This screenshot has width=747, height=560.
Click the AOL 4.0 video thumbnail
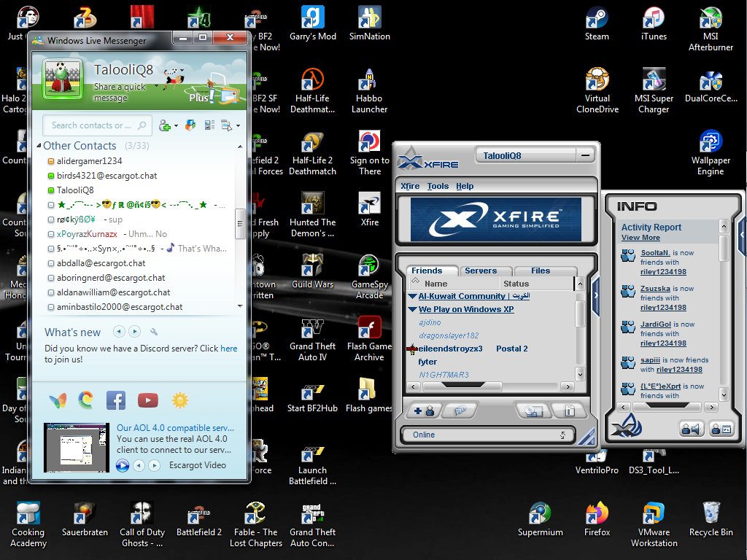point(77,448)
